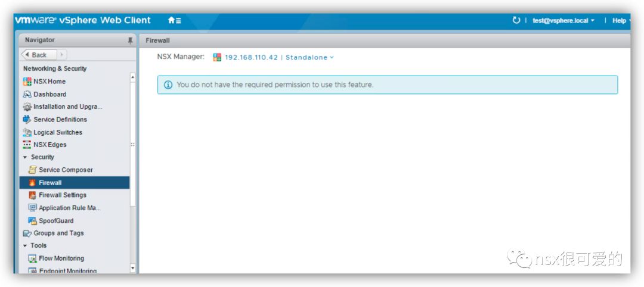Click the info icon in permission notice
The image size is (644, 287).
tap(168, 85)
